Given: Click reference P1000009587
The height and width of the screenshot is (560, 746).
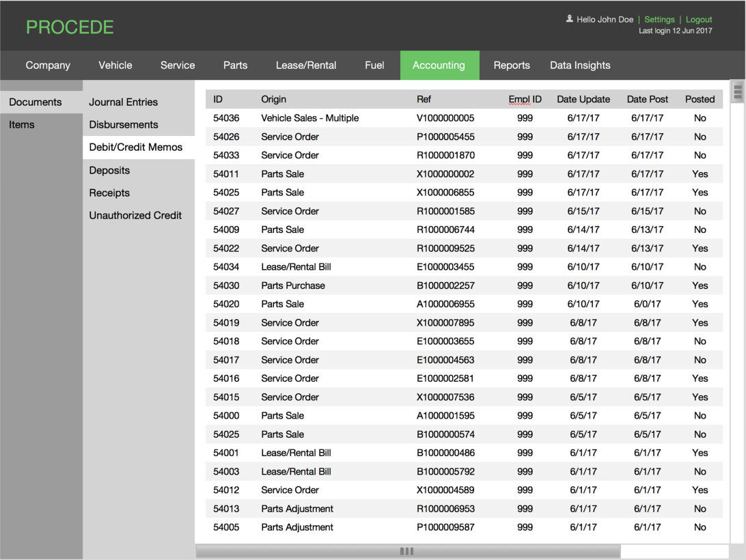Looking at the screenshot, I should pos(445,527).
